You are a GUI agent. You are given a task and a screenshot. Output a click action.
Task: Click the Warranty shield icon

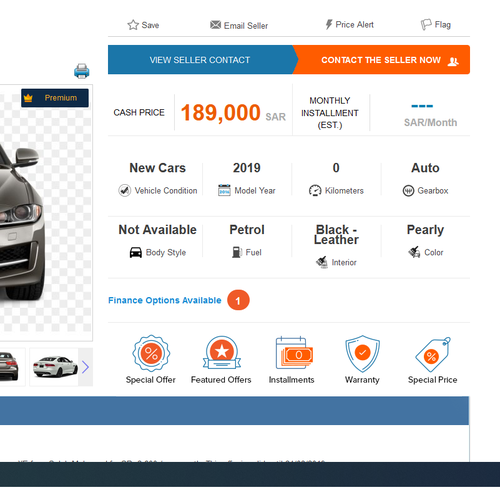(x=362, y=353)
